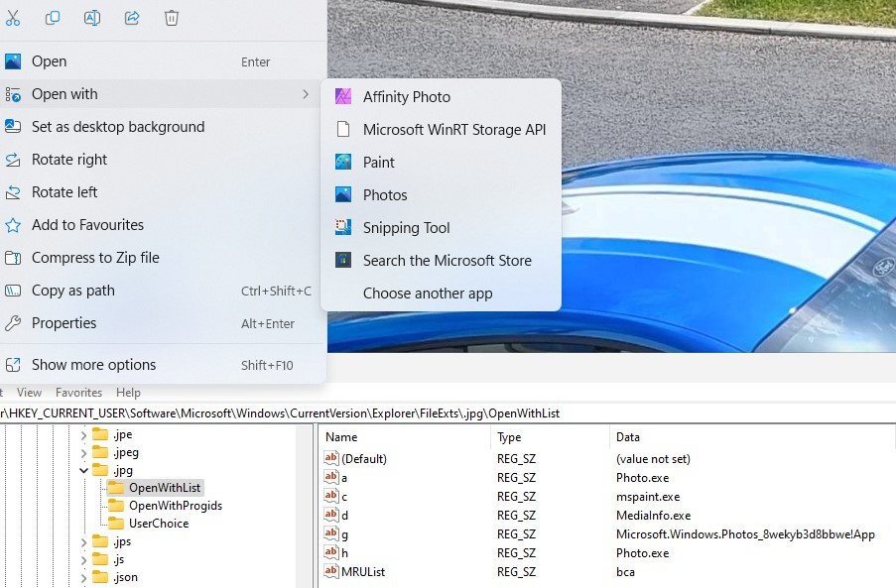Open the Favorites menu in Registry Editor
896x588 pixels.
pyautogui.click(x=78, y=392)
